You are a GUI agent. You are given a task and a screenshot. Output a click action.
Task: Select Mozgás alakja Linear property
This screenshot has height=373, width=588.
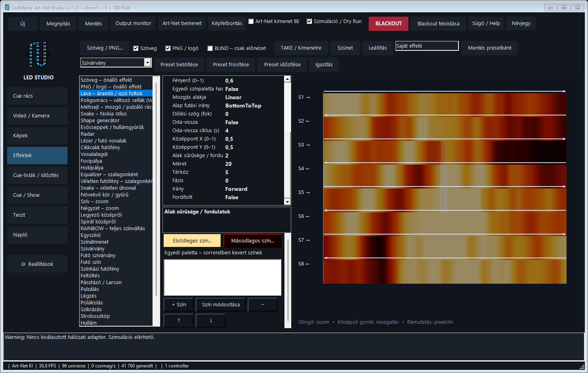224,97
